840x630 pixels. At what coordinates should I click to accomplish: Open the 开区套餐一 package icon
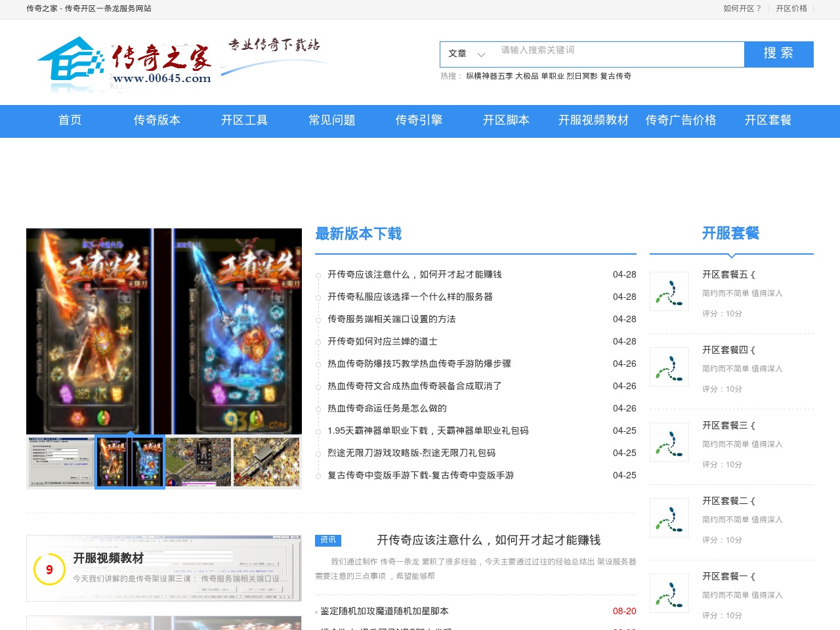pyautogui.click(x=669, y=593)
